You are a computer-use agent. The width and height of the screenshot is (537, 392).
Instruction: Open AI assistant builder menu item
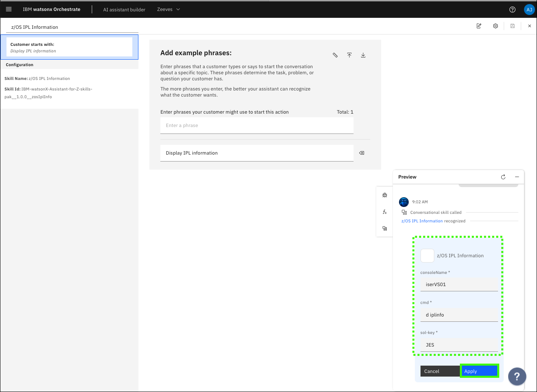(124, 10)
